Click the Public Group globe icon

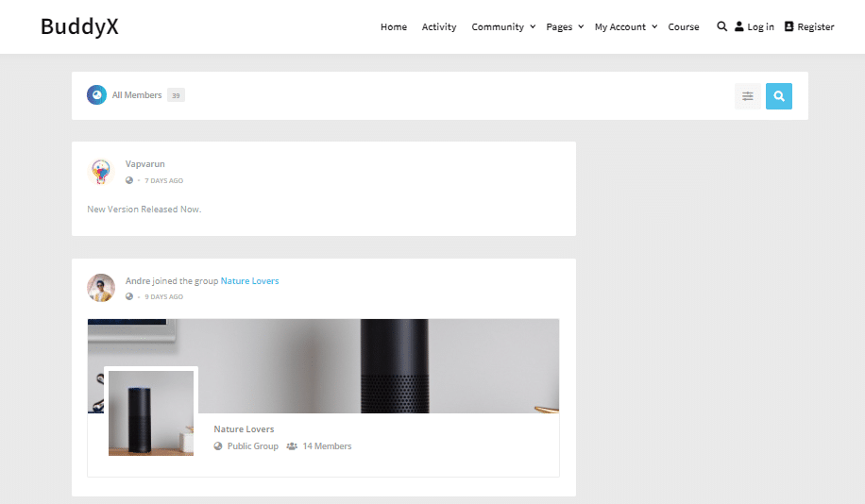click(218, 446)
